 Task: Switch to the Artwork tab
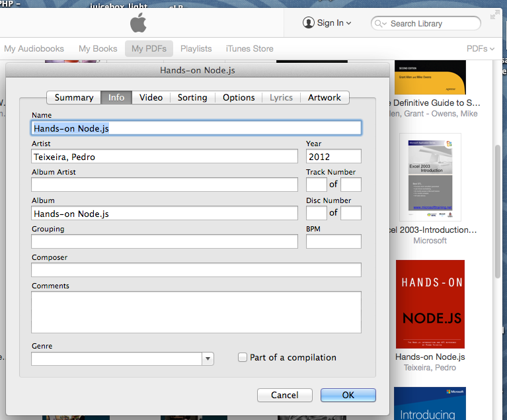(x=324, y=97)
